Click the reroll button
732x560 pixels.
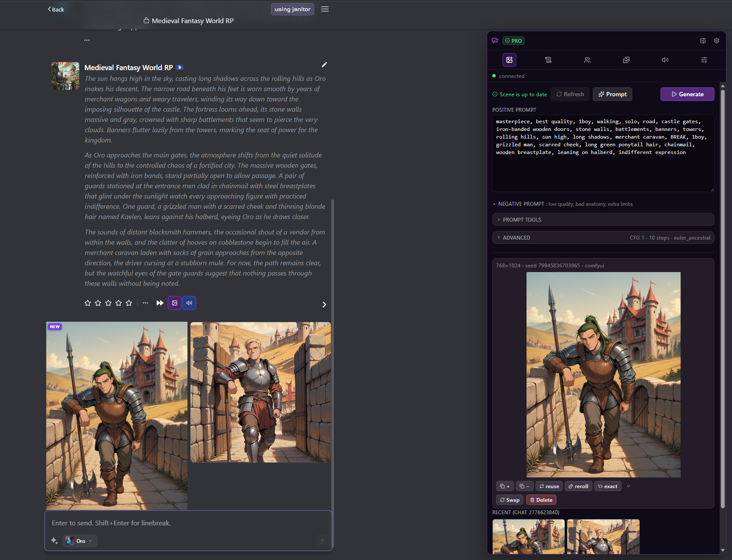click(x=578, y=486)
